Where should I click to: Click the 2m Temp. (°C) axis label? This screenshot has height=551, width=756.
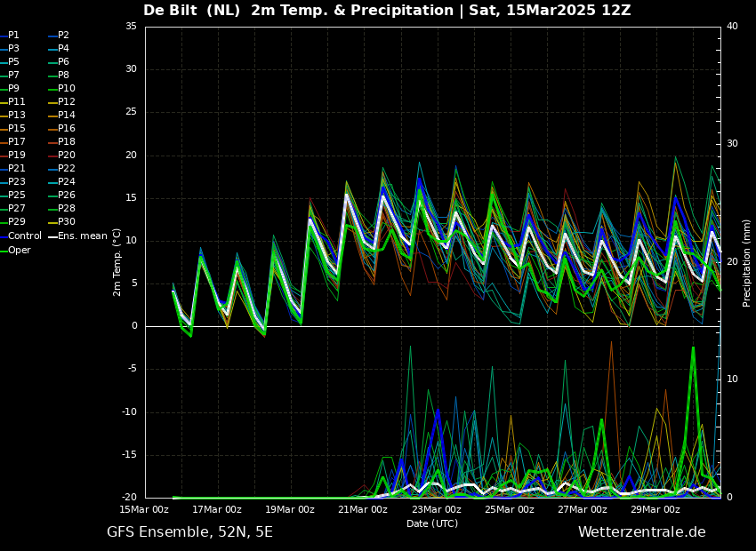(117, 262)
